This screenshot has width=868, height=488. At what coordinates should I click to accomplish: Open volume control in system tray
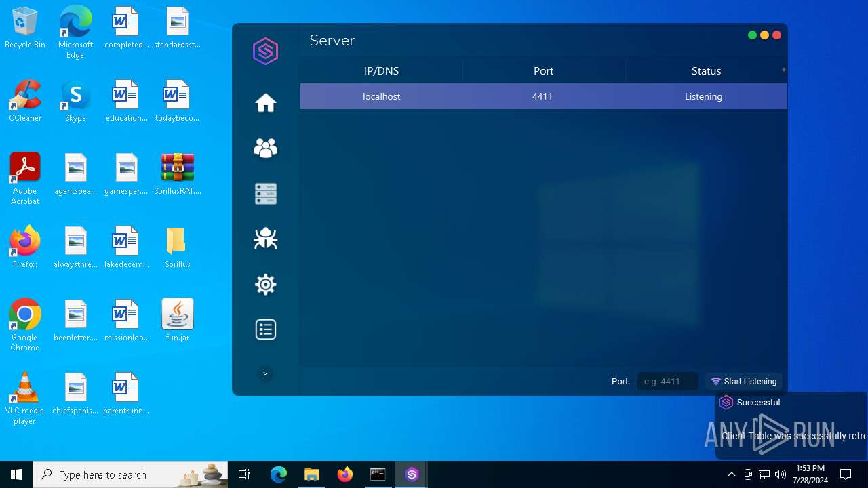pos(781,474)
